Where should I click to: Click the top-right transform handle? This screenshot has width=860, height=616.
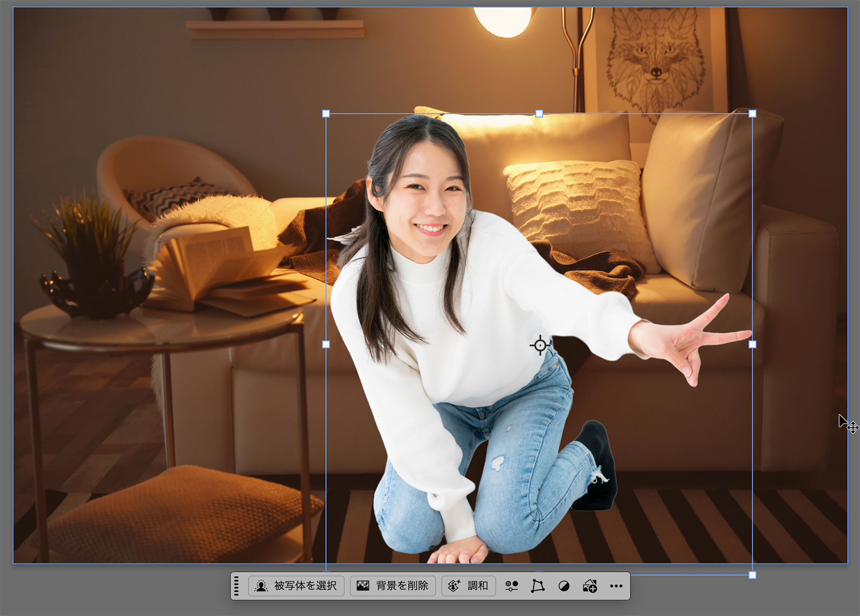click(x=752, y=113)
